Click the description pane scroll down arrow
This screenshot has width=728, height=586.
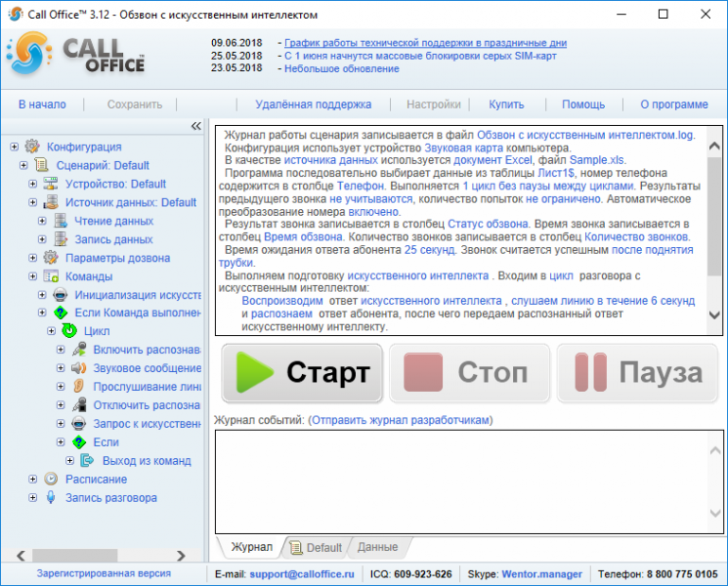click(x=714, y=315)
